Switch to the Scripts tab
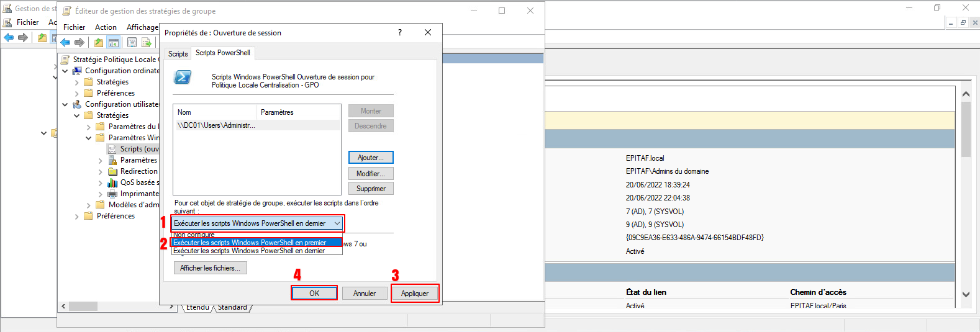Image resolution: width=980 pixels, height=332 pixels. pyautogui.click(x=178, y=54)
